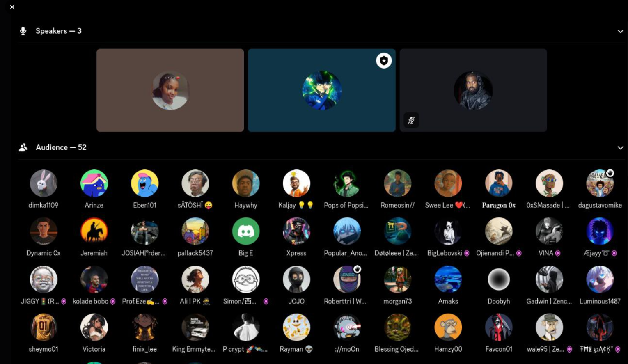Click the 'dagustavomike' username
This screenshot has width=628, height=364.
tap(600, 205)
